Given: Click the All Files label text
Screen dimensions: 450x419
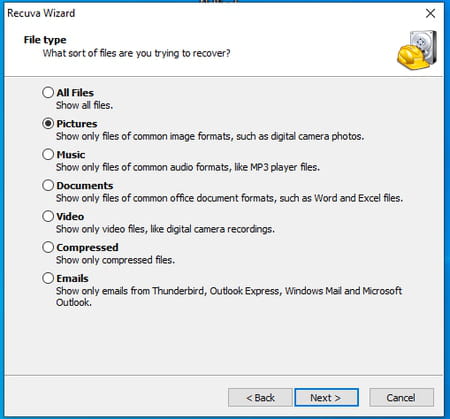Looking at the screenshot, I should pos(75,93).
